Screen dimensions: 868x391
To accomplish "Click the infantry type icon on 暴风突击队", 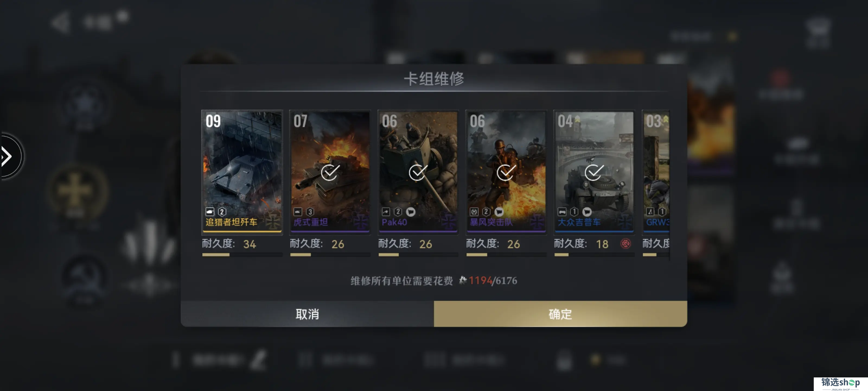I will (474, 212).
